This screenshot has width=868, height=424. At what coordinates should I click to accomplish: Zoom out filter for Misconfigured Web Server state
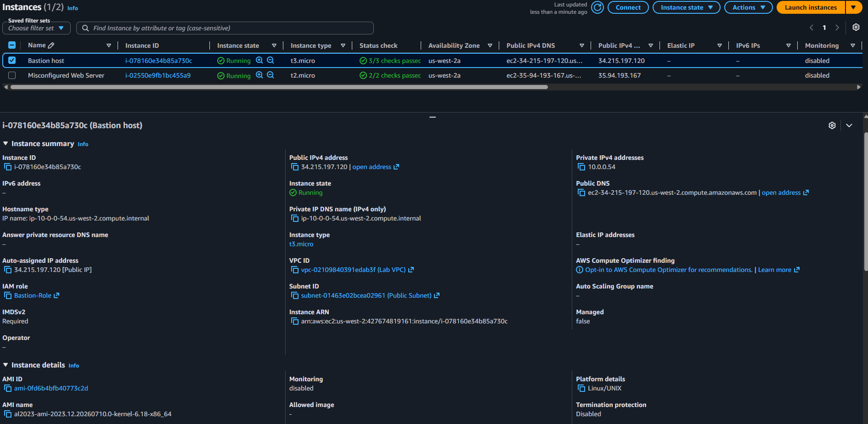coord(271,75)
